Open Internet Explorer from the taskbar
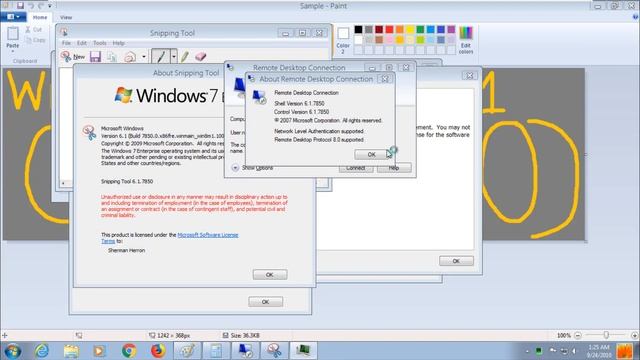This screenshot has height=360, width=640. (x=41, y=351)
